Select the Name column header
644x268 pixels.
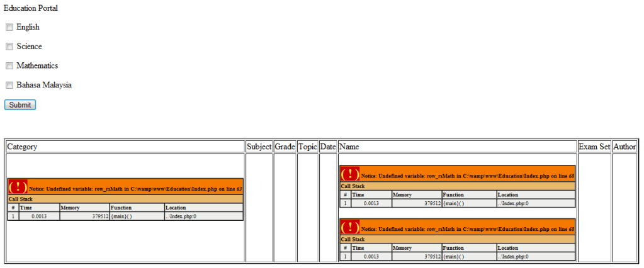click(x=349, y=147)
